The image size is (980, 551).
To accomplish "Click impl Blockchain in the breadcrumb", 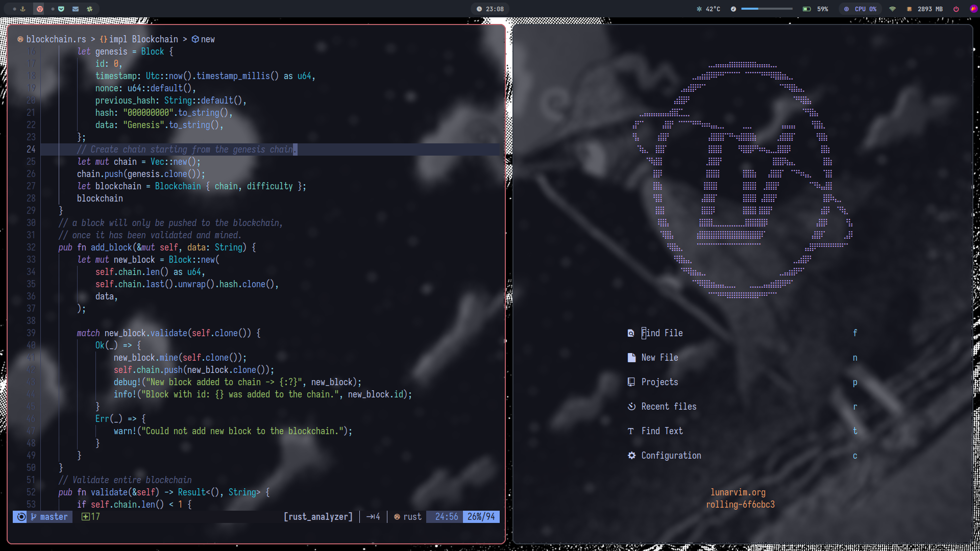I will pos(143,39).
